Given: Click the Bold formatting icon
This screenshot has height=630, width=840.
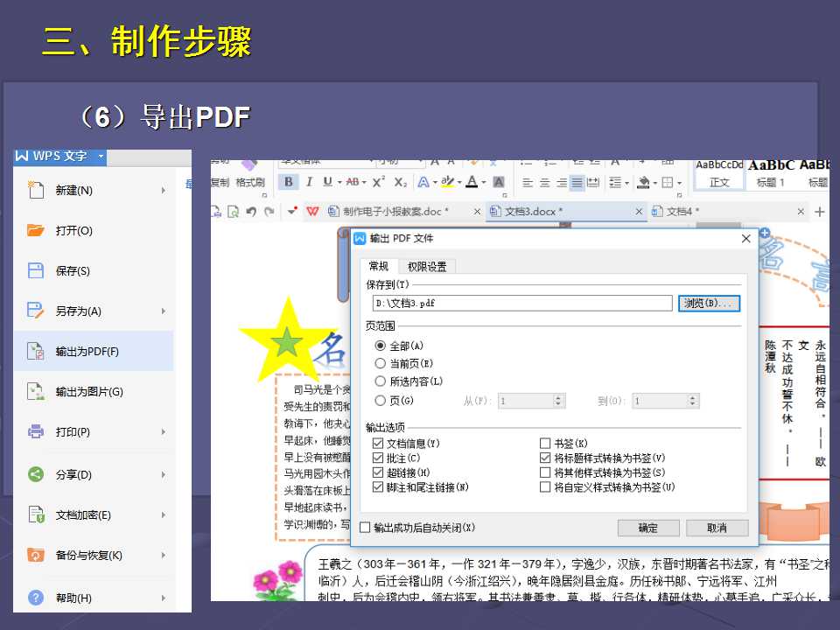Looking at the screenshot, I should 288,182.
